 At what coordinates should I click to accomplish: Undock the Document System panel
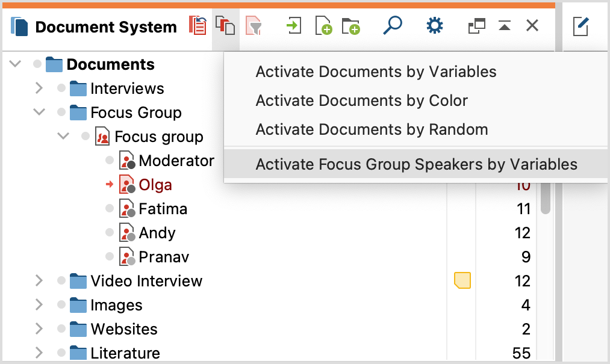click(476, 26)
